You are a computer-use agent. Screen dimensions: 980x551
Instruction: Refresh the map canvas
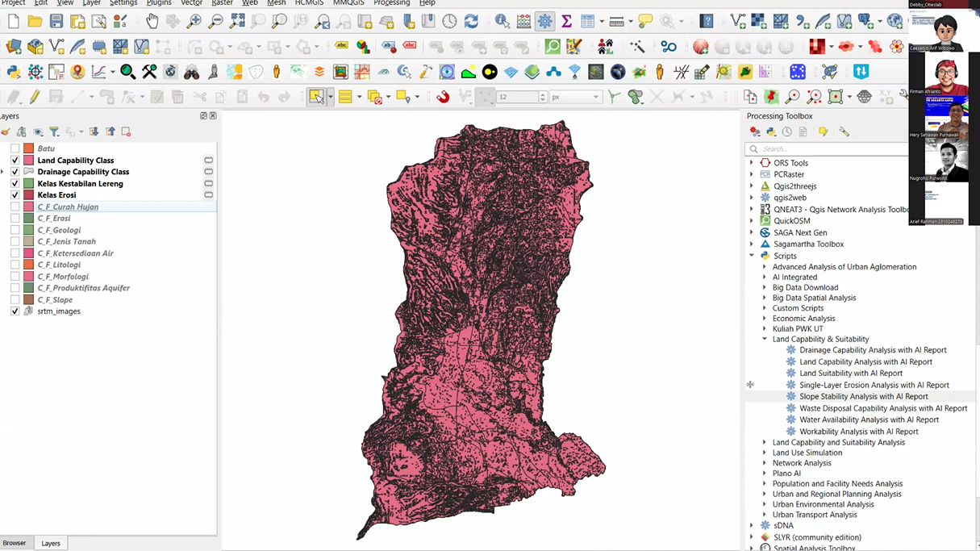pos(471,22)
